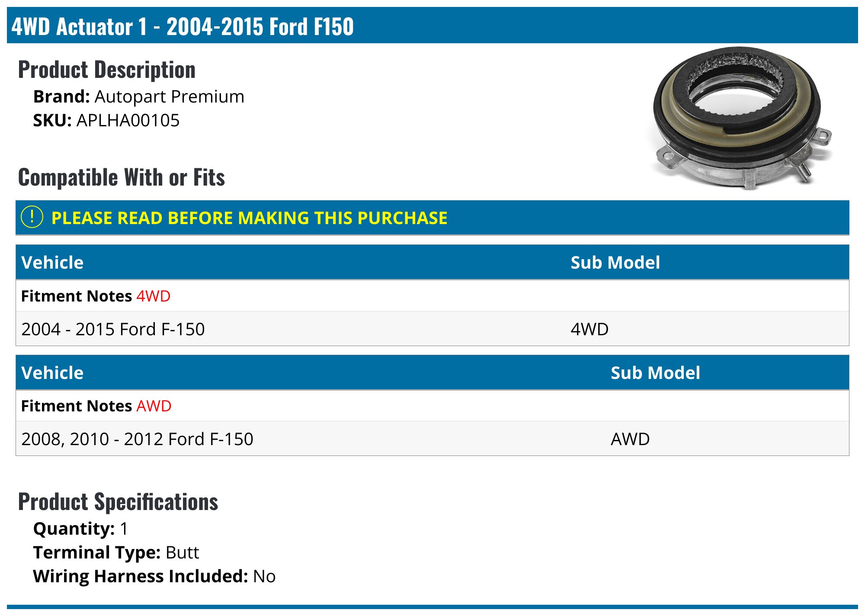Select the SKU value APLHA00105

click(128, 121)
